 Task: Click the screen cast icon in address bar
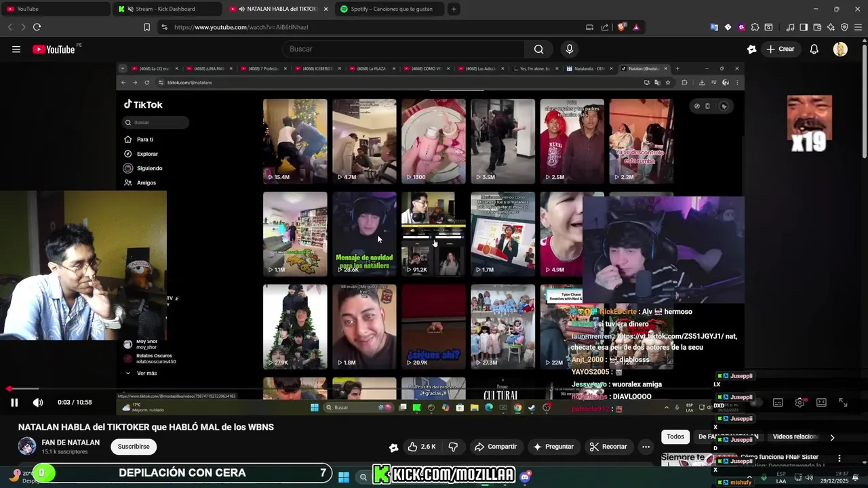point(589,27)
